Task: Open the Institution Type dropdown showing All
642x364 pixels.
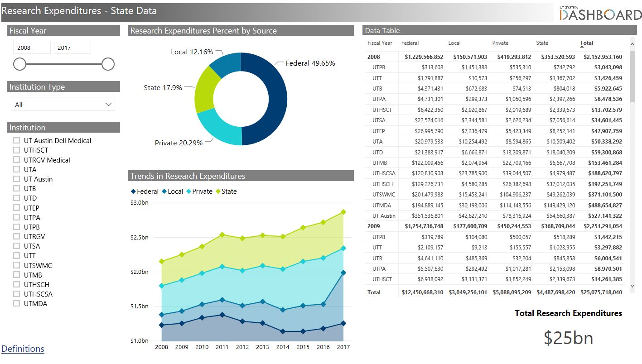Action: tap(63, 105)
